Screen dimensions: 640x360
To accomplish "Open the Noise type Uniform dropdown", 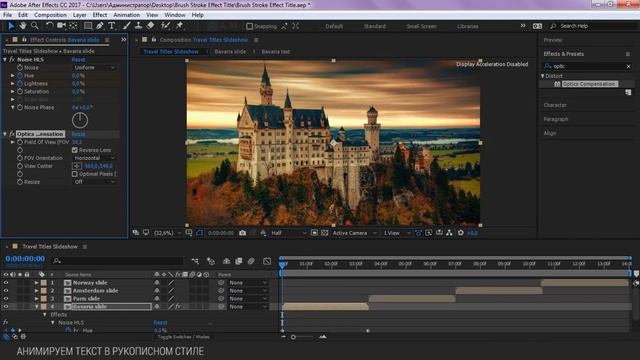I will pyautogui.click(x=94, y=67).
